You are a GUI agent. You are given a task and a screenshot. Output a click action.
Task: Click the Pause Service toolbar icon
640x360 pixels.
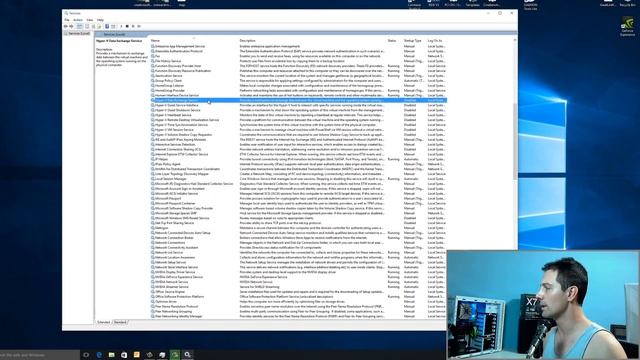133,26
